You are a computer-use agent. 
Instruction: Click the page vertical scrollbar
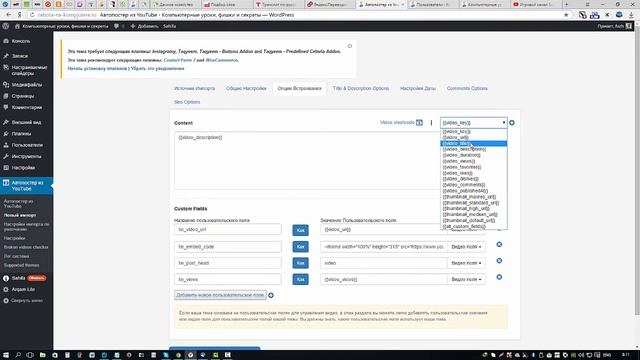click(637, 171)
